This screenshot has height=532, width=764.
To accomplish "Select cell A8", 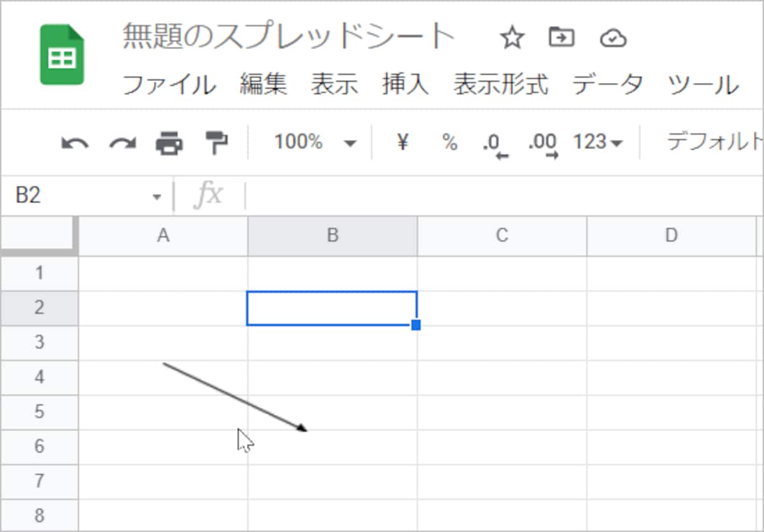I will click(164, 515).
